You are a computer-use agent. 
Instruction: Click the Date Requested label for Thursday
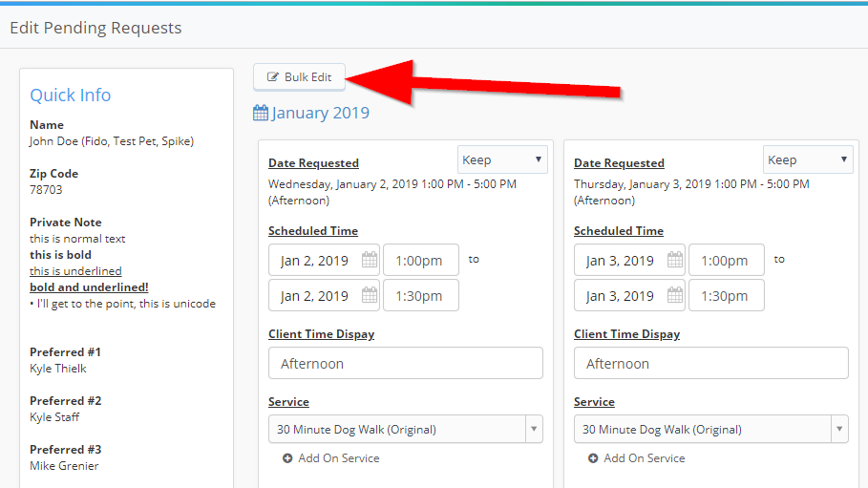[619, 163]
